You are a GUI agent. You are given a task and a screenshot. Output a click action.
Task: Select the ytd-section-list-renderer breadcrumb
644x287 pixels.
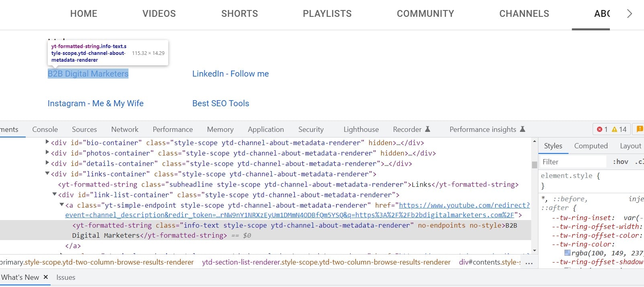[x=326, y=262]
